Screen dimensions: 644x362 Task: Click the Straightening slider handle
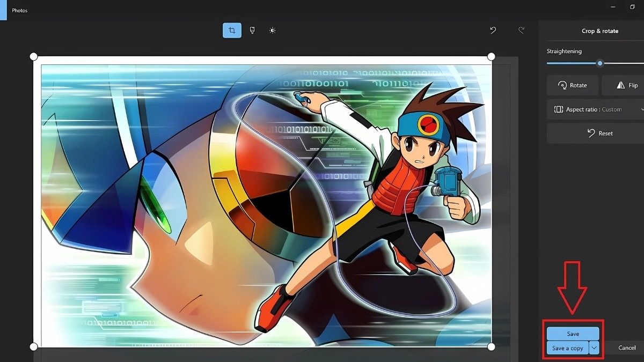click(600, 63)
